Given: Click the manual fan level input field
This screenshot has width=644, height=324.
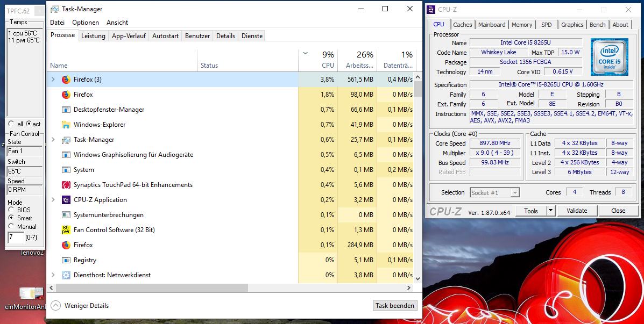Looking at the screenshot, I should [x=16, y=237].
